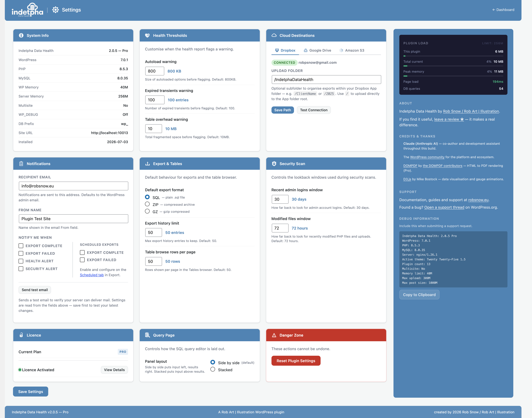Enable Scheduled Exports Export Complete checkbox
Image resolution: width=532 pixels, height=418 pixels.
pos(82,252)
